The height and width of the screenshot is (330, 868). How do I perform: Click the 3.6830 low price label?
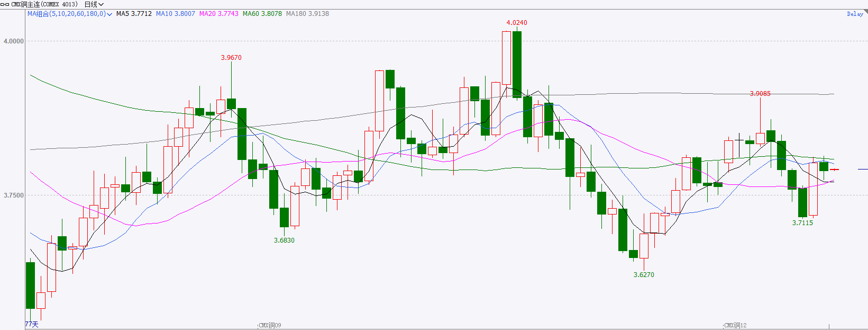tap(284, 240)
